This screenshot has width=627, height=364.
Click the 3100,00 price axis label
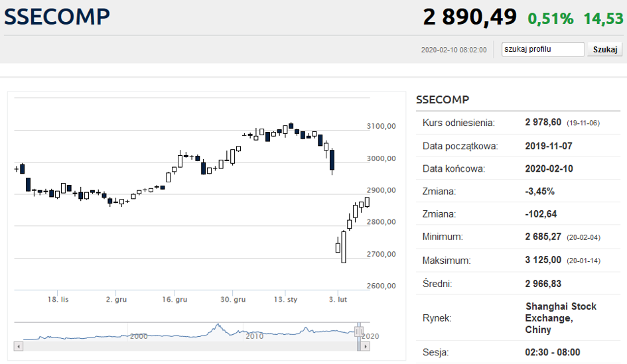pos(381,126)
